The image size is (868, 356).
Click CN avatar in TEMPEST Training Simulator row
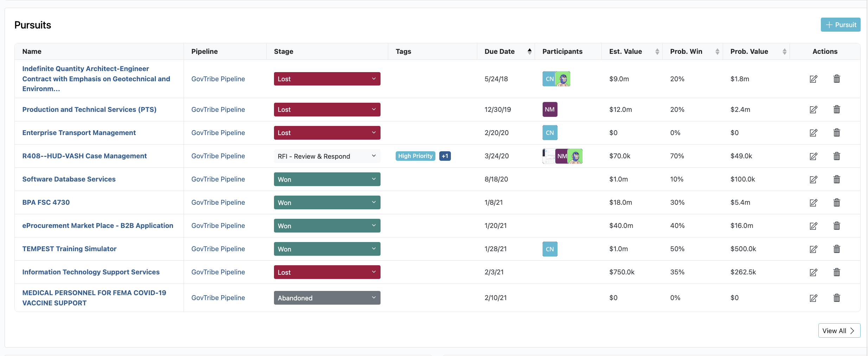pos(549,249)
